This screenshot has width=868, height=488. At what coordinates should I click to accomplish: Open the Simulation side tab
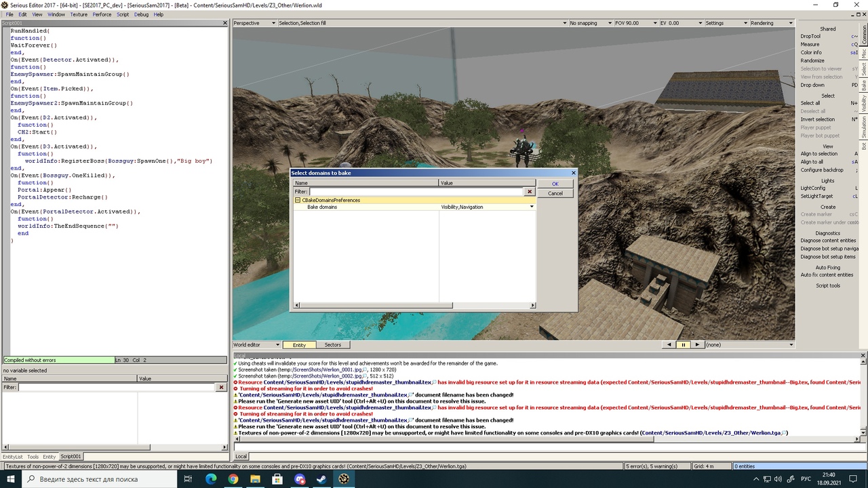864,127
